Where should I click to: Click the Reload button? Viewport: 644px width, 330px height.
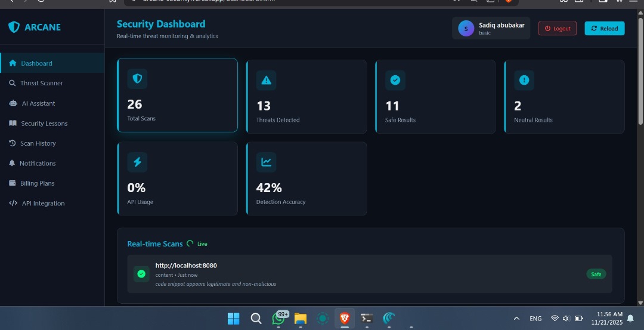pyautogui.click(x=605, y=29)
